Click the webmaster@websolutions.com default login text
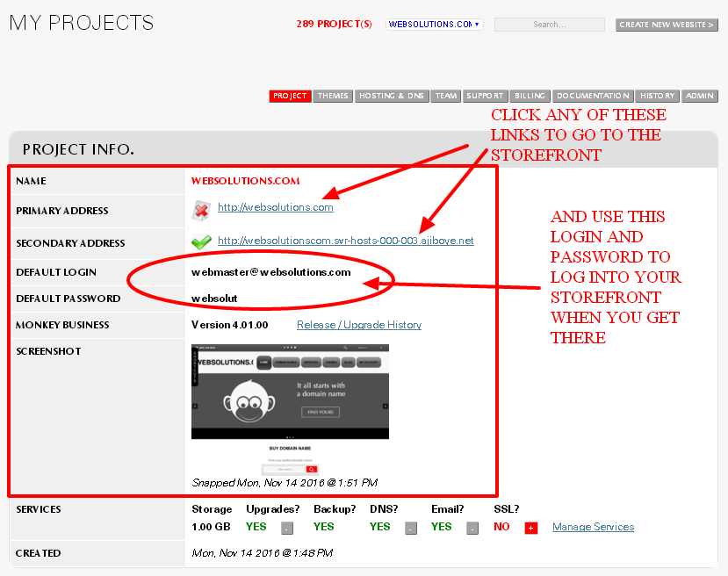 click(270, 272)
